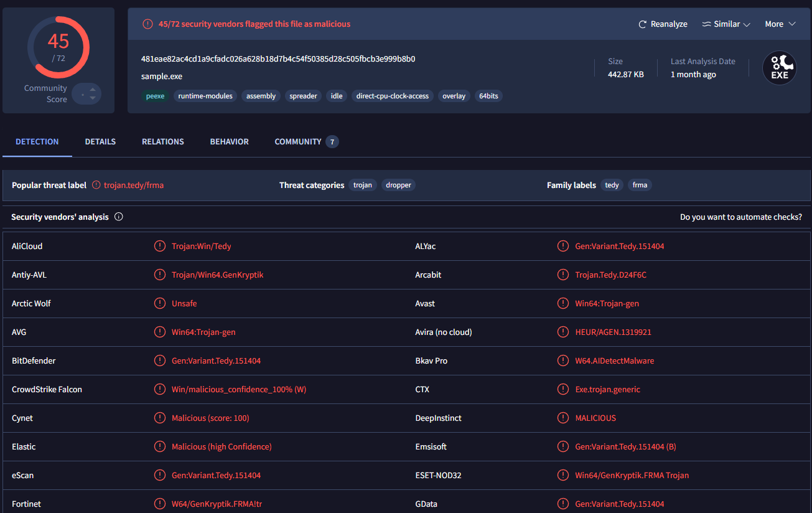Click the dropper threat category chip
This screenshot has height=513, width=812.
tap(398, 185)
